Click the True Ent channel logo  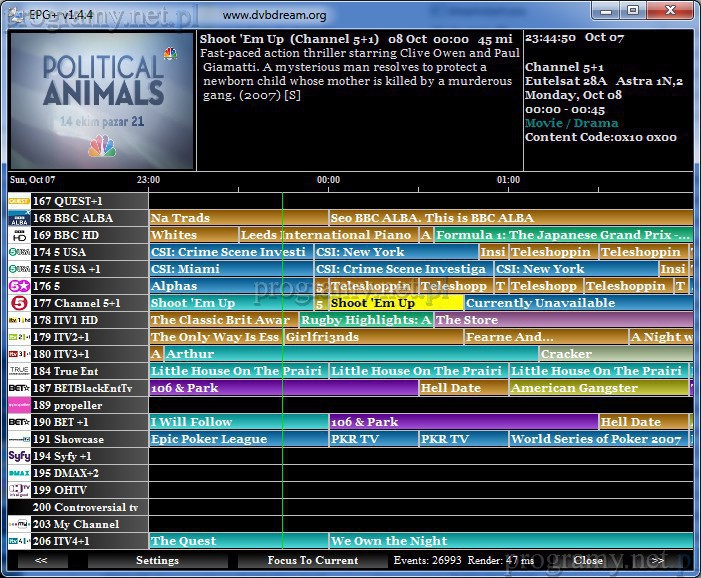18,371
